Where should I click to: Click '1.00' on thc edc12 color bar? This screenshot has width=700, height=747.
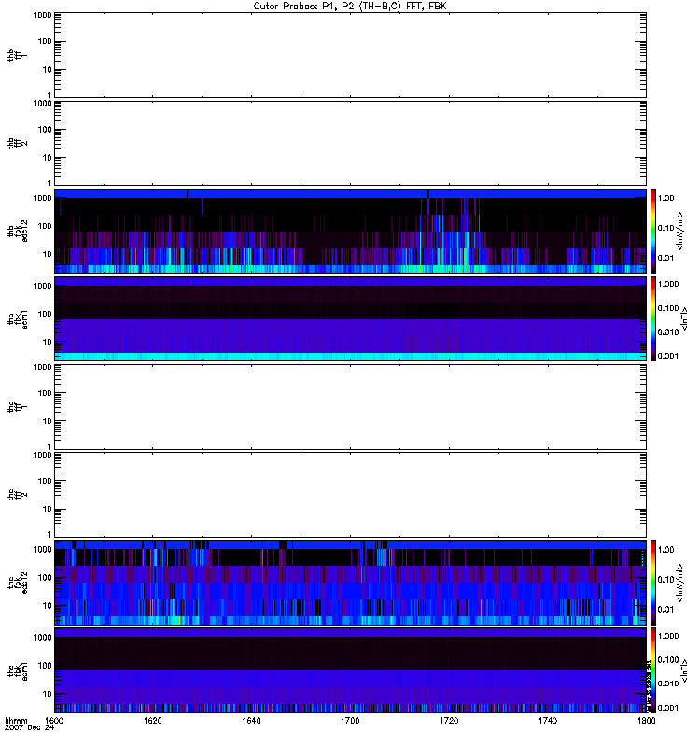pyautogui.click(x=665, y=550)
